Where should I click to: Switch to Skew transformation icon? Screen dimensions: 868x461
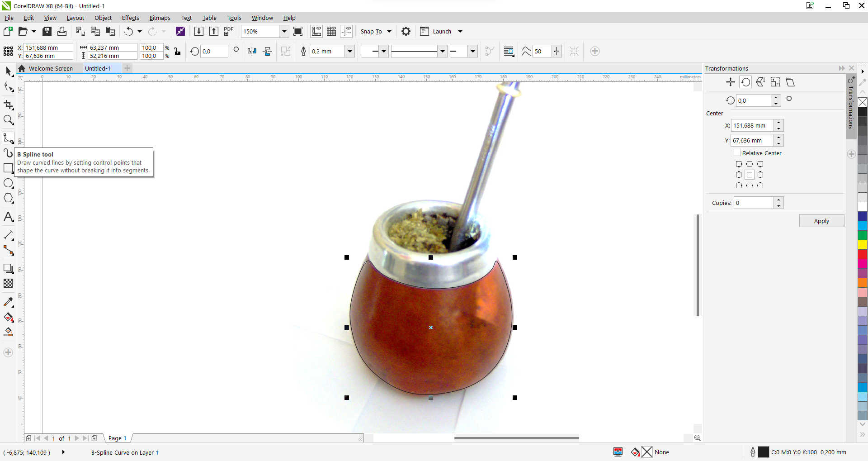tap(790, 82)
